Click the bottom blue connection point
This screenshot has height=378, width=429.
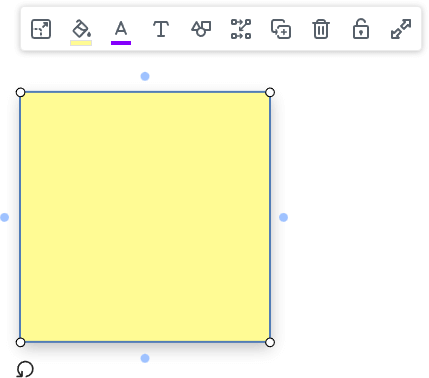(145, 358)
